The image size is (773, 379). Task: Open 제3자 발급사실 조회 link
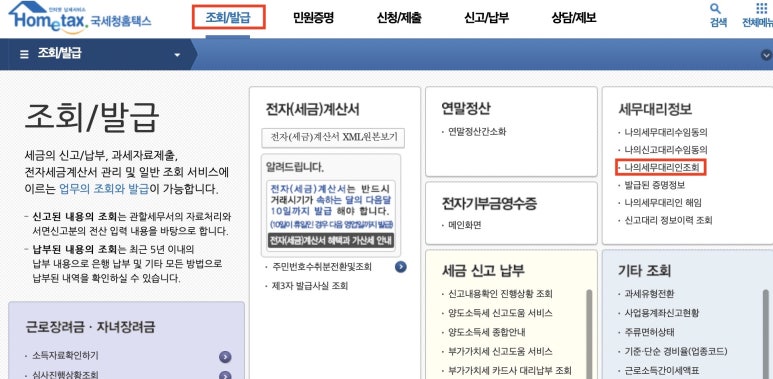tap(310, 286)
